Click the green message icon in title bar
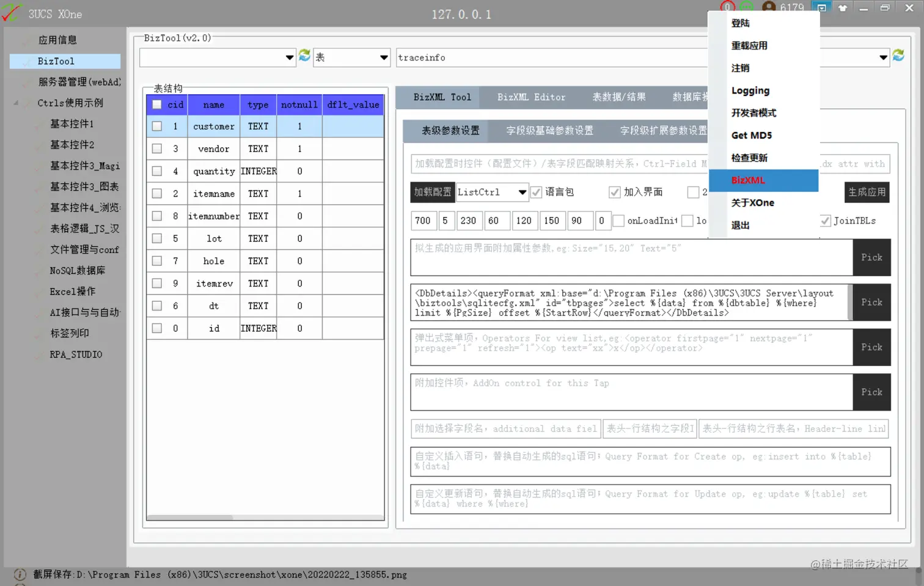The width and height of the screenshot is (924, 586). (x=746, y=7)
